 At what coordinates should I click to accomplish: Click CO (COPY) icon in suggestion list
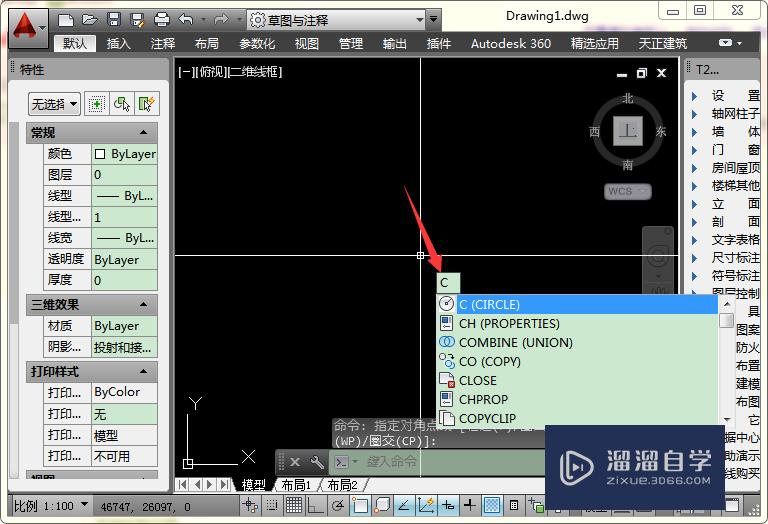(x=446, y=361)
